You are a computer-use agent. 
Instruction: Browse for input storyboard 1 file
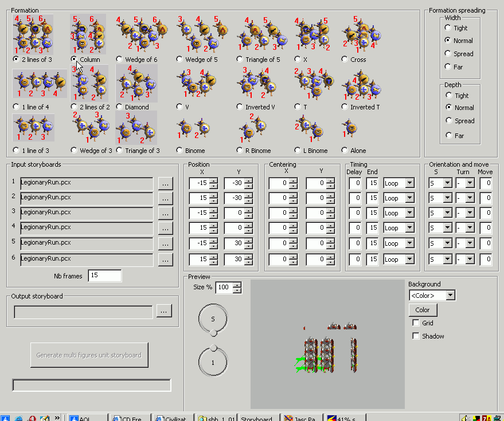pyautogui.click(x=166, y=184)
